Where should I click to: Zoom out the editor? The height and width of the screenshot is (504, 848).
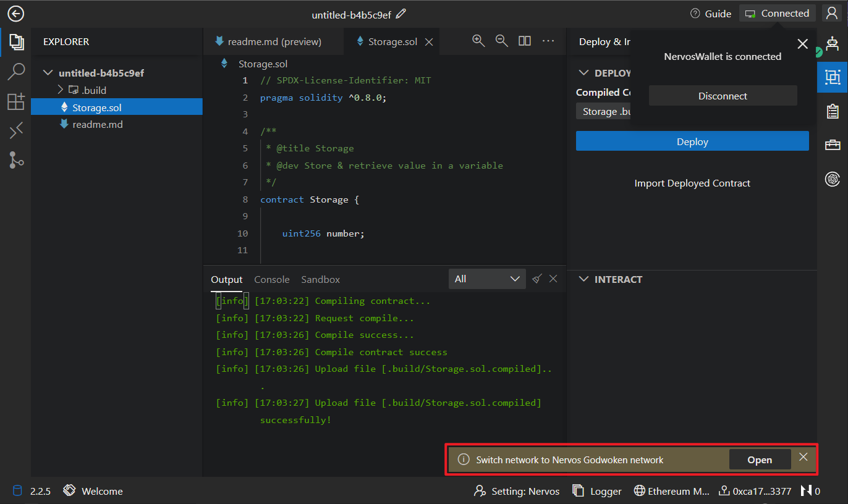(x=502, y=41)
